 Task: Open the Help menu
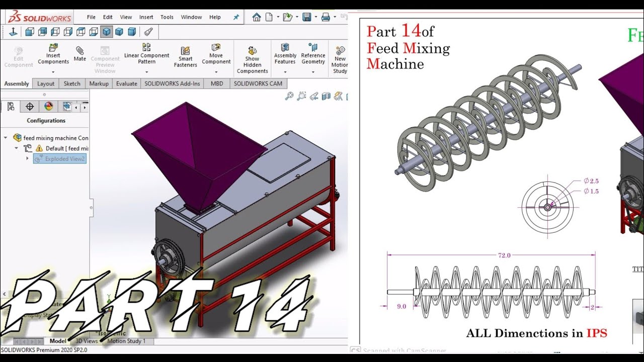tap(215, 17)
